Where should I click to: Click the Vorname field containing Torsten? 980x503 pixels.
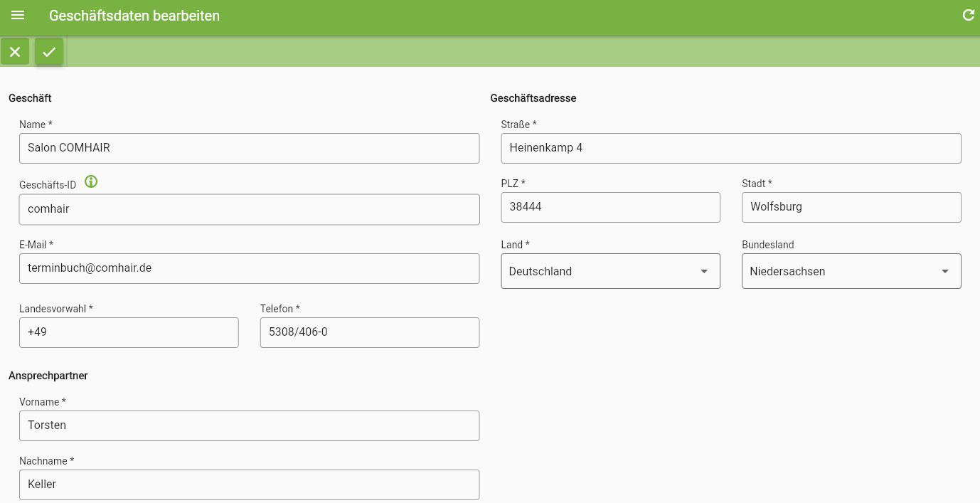(249, 425)
